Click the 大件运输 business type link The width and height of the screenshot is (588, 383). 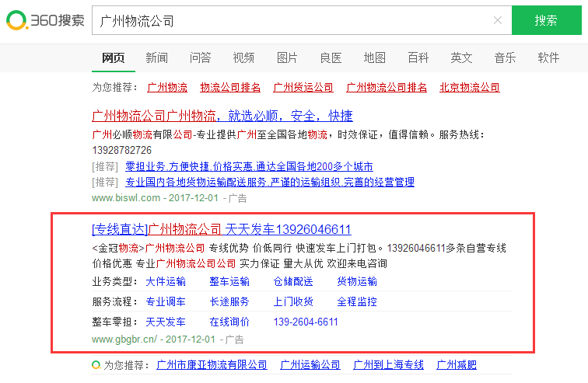[166, 281]
